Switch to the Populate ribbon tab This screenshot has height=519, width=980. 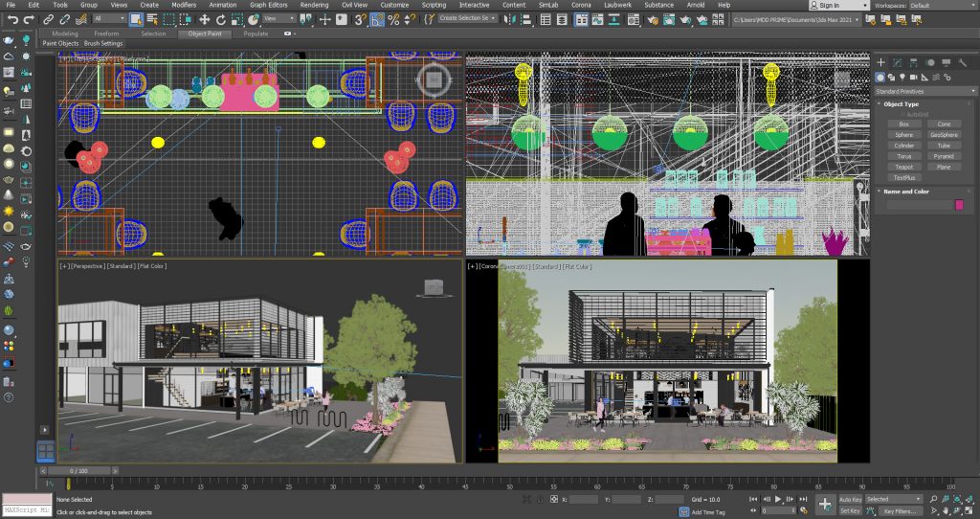(x=256, y=34)
